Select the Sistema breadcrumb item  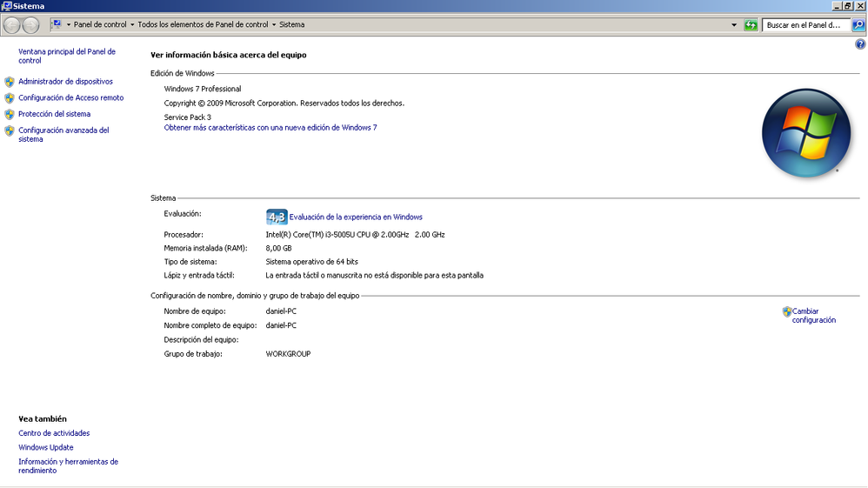(x=291, y=25)
